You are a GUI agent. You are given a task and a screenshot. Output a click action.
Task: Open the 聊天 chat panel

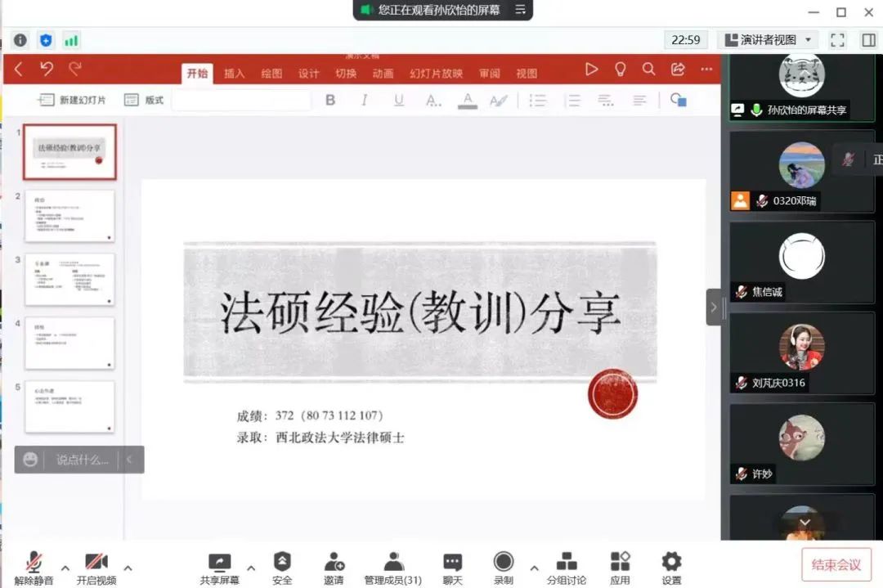(x=452, y=562)
